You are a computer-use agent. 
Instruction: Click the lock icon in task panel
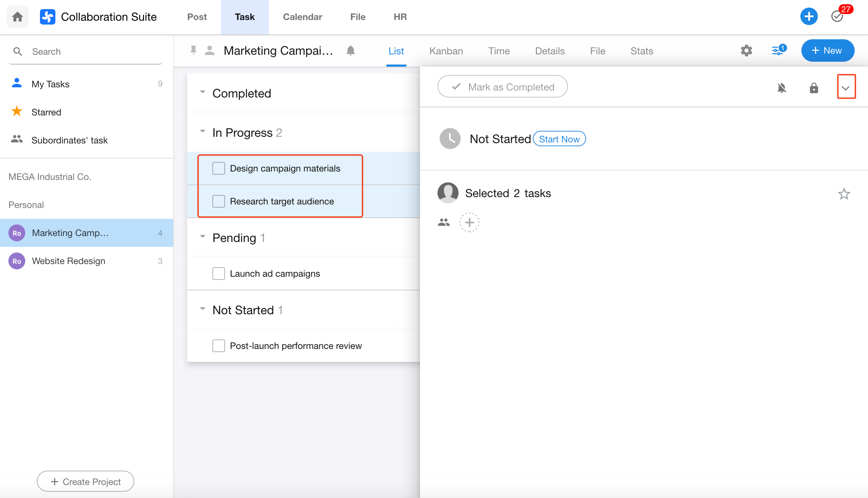coord(814,88)
